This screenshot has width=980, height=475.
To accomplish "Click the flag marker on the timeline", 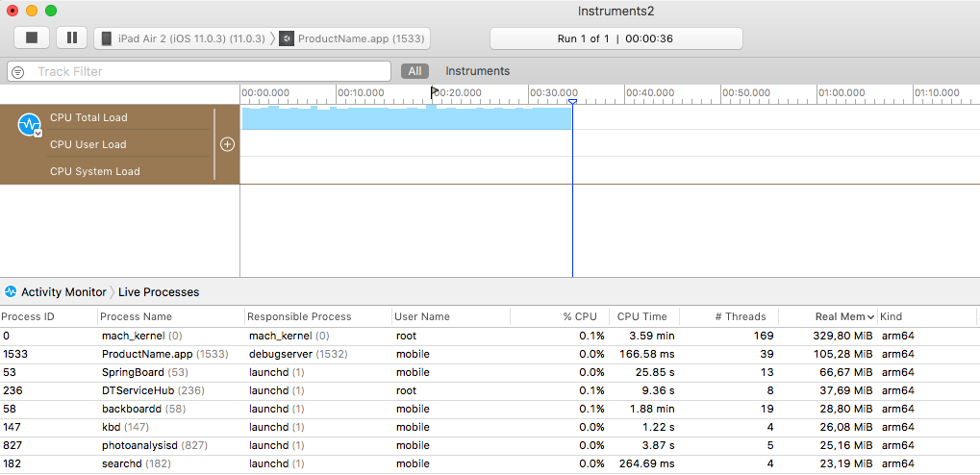I will [435, 92].
